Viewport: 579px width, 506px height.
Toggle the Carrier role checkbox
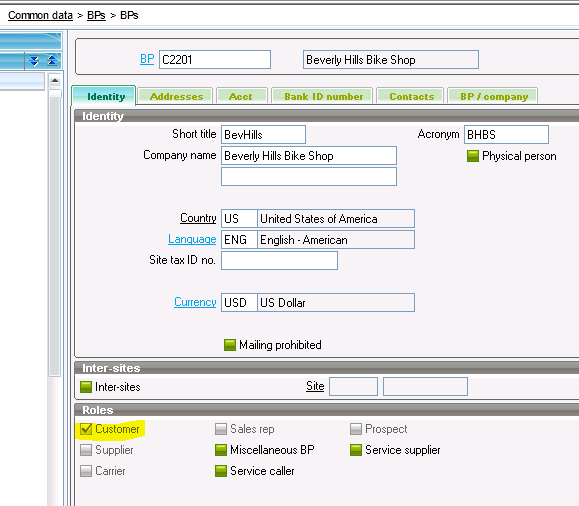tap(86, 471)
